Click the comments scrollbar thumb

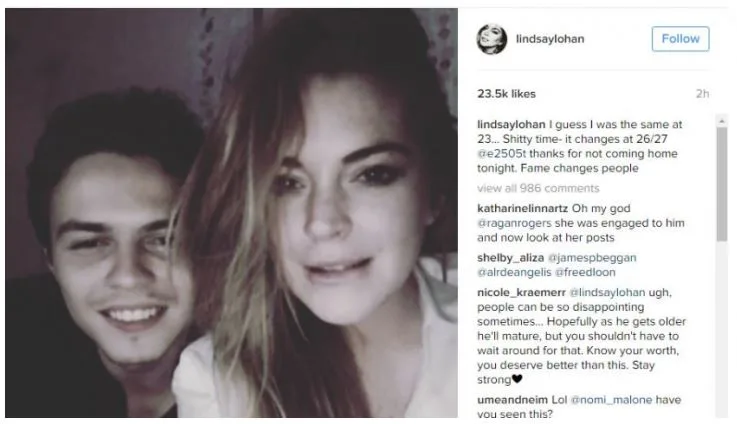point(721,184)
